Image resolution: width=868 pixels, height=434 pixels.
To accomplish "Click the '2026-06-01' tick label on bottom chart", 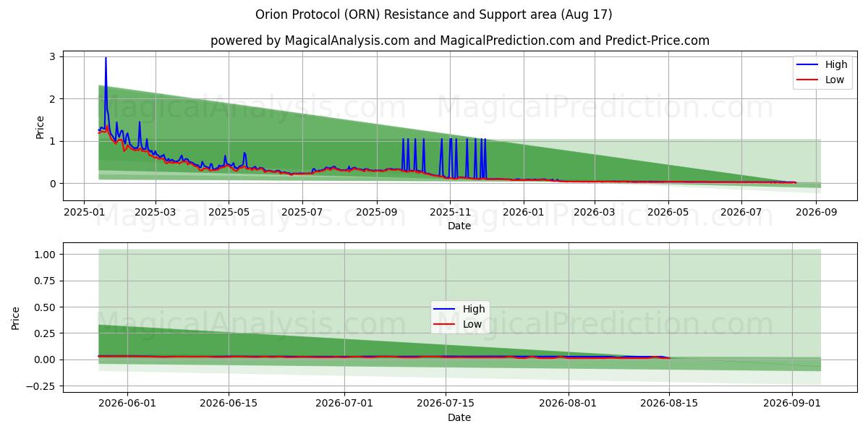I will tap(127, 404).
